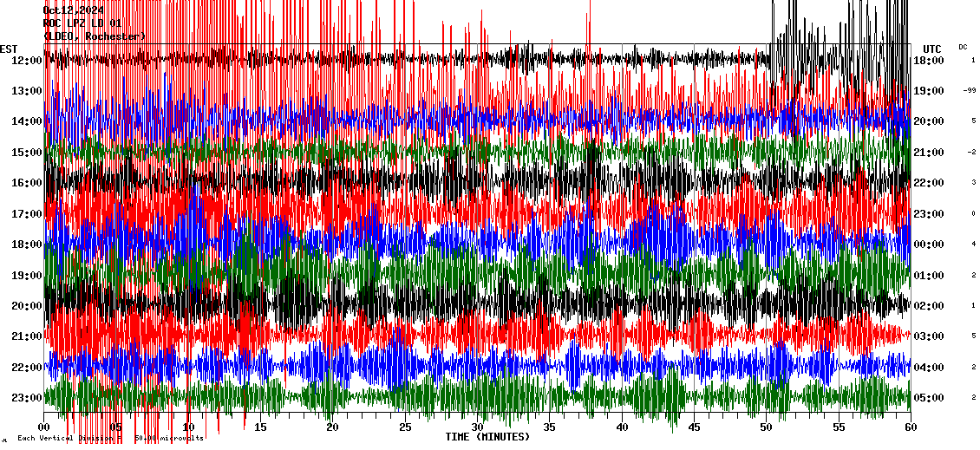This screenshot has height=450, width=980.
Task: Click the 19:00 EST row label
Action: click(x=26, y=275)
